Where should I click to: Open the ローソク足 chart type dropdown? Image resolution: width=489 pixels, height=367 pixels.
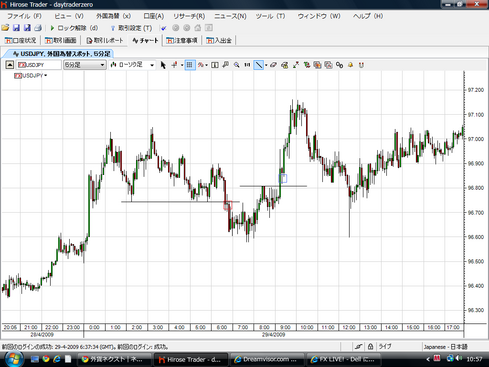pyautogui.click(x=132, y=65)
